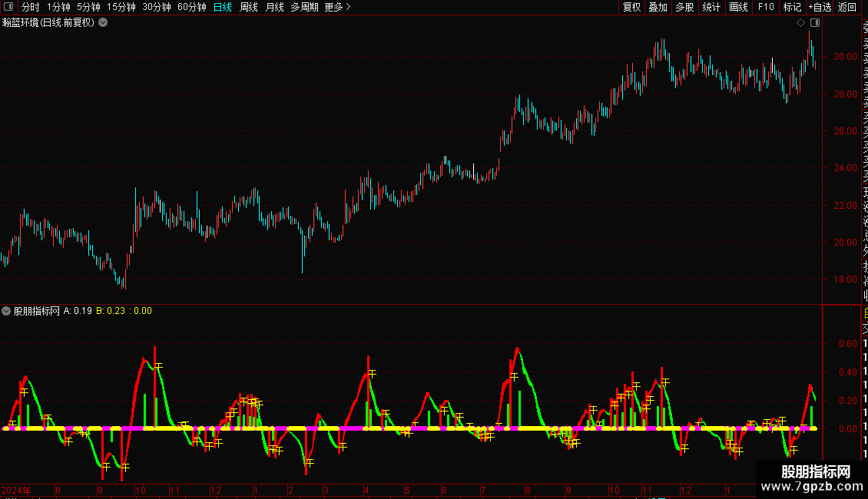Click the 标记 mark button

pyautogui.click(x=792, y=7)
